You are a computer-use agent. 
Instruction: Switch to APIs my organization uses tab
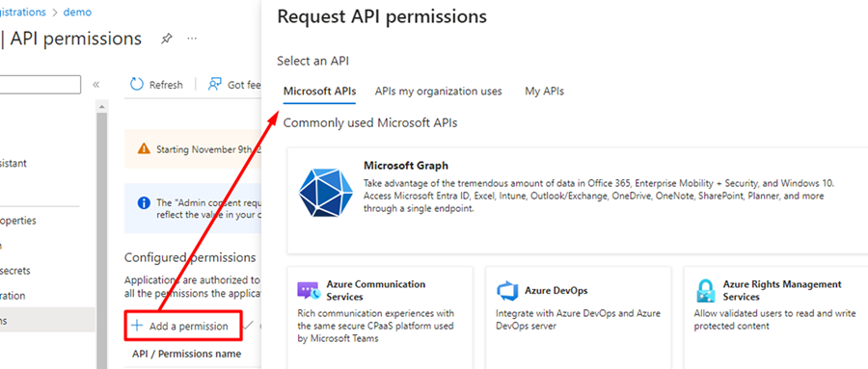439,92
